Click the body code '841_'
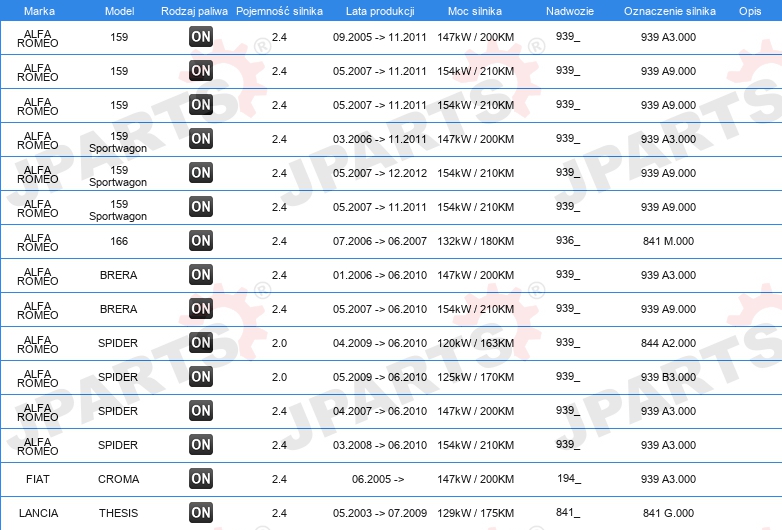 pyautogui.click(x=568, y=513)
